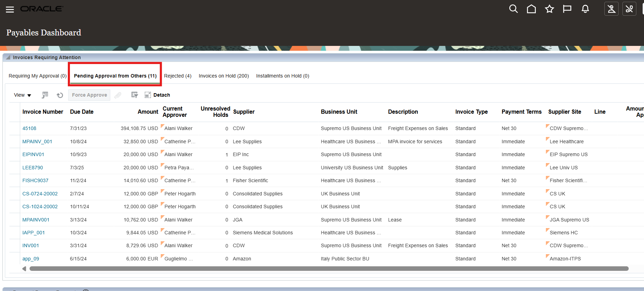This screenshot has height=291, width=644.
Task: Click the horizontal scrollbar of the table
Action: coord(329,268)
